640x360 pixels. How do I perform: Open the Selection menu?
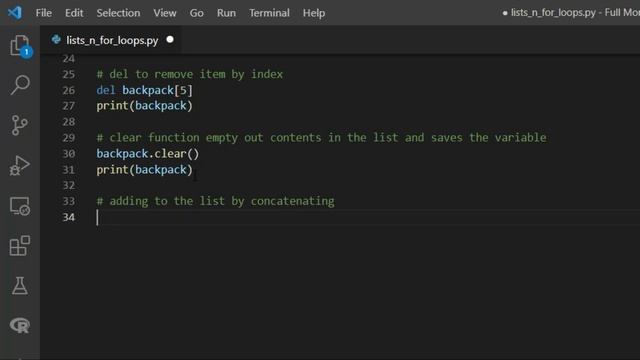tap(118, 13)
